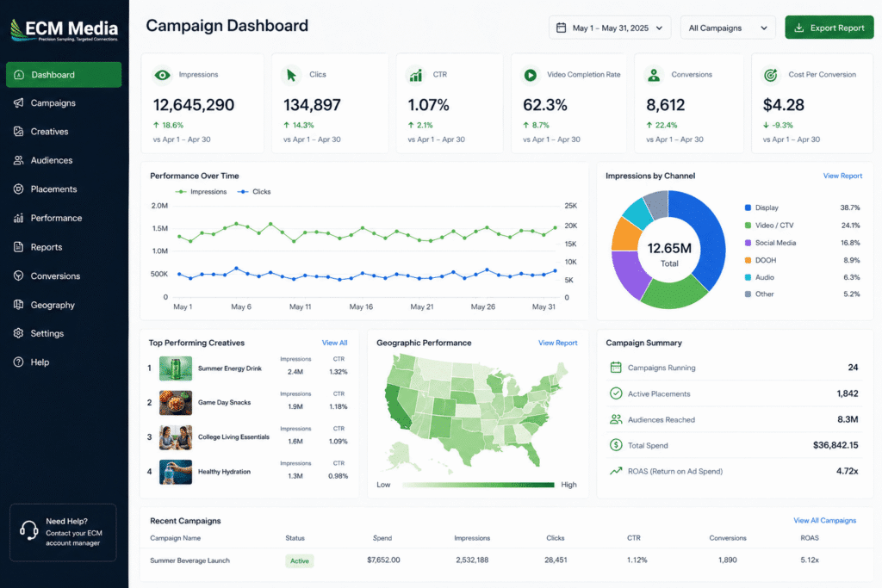Screen dimensions: 882x588
Task: Click the dollar icon next to Total Spend
Action: (616, 445)
